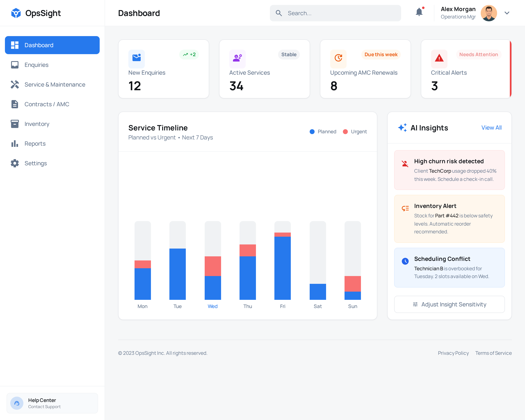Click the Due this week badge
Viewport: 525px width, 420px height.
(x=381, y=55)
